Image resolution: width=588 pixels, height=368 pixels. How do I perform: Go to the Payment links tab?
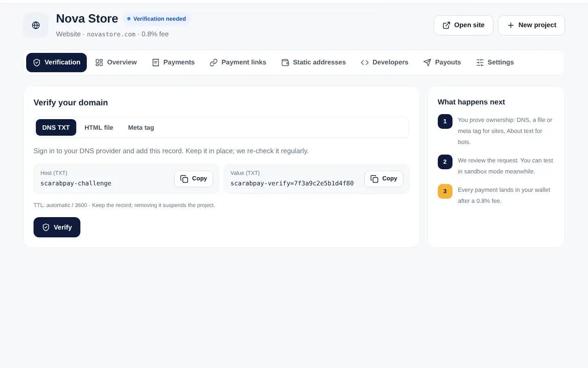point(238,63)
